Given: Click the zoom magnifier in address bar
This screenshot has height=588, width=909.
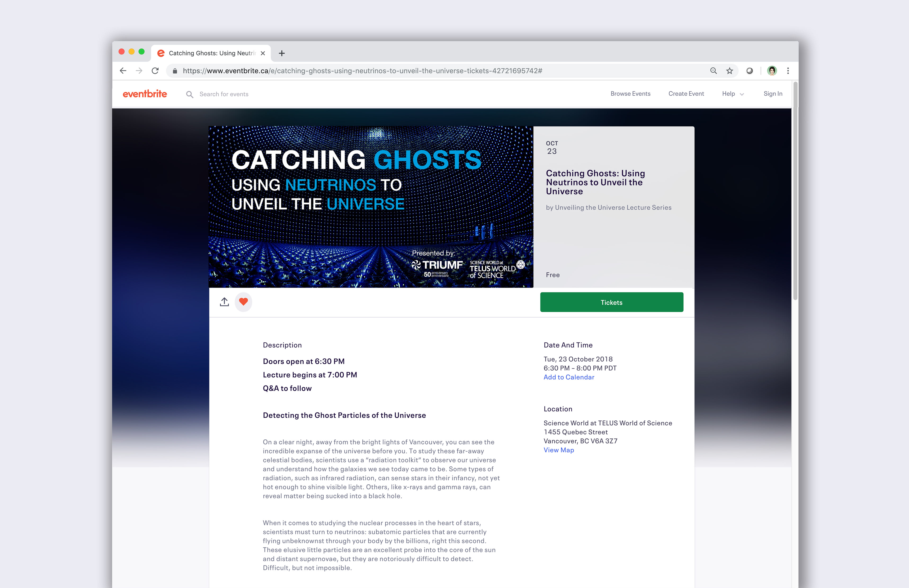Looking at the screenshot, I should tap(713, 71).
